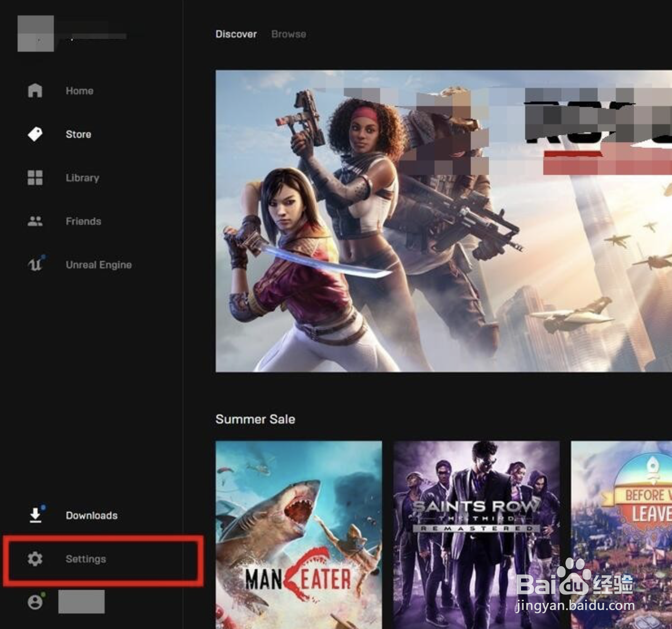Click the Store price tag icon
Viewport: 672px width, 629px height.
tap(35, 134)
